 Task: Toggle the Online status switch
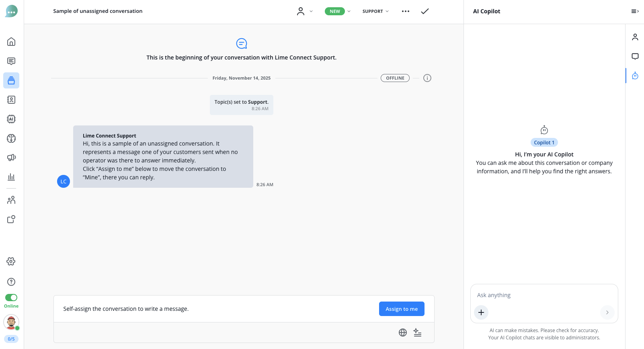11,298
